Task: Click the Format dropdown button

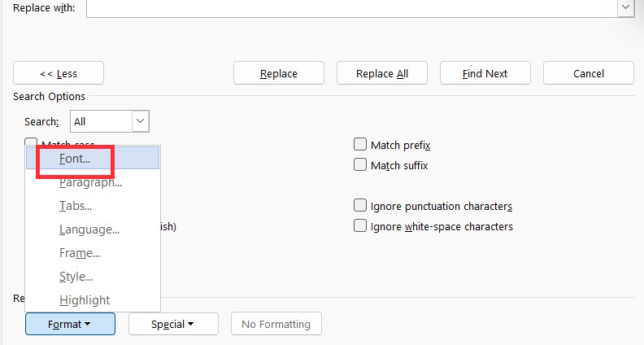Action: [70, 324]
